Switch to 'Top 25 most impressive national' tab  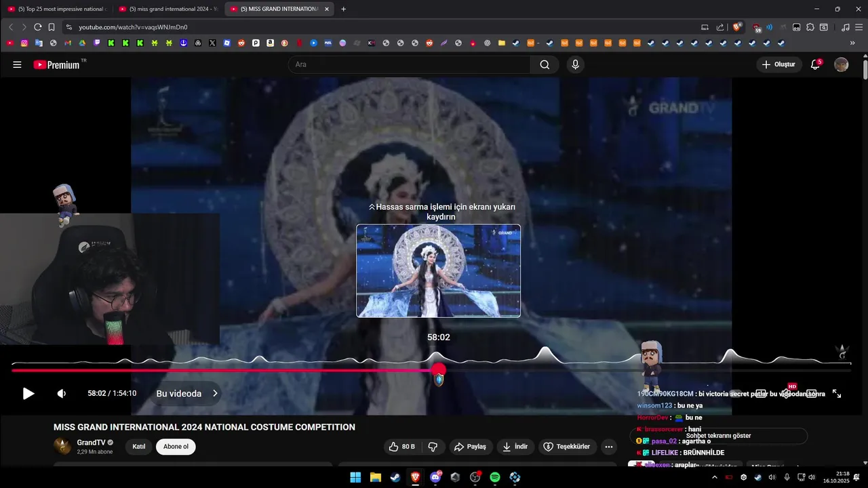click(57, 9)
